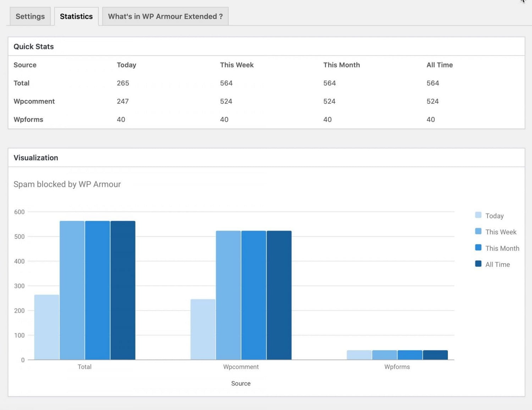Click Total value 564 under This Month
This screenshot has width=532, height=410.
point(329,83)
